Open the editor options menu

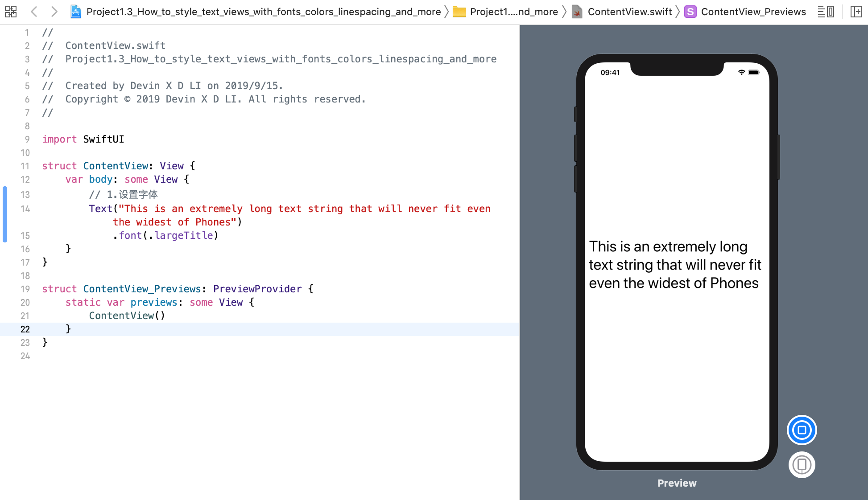826,12
